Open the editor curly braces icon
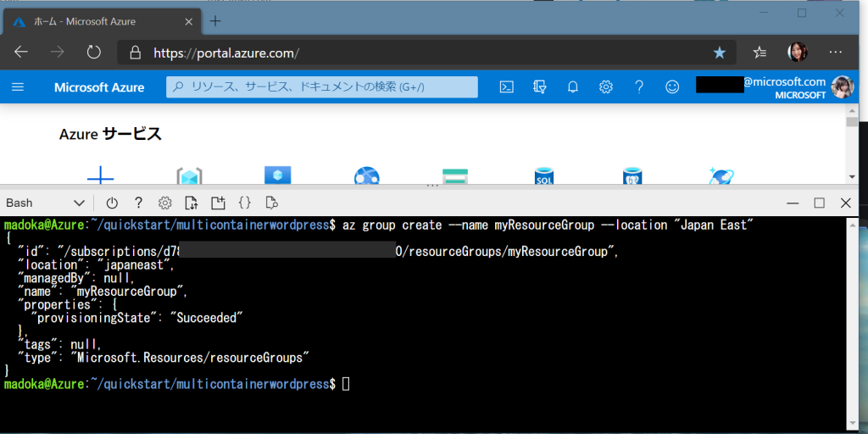Viewport: 868px width, 434px height. pos(245,203)
